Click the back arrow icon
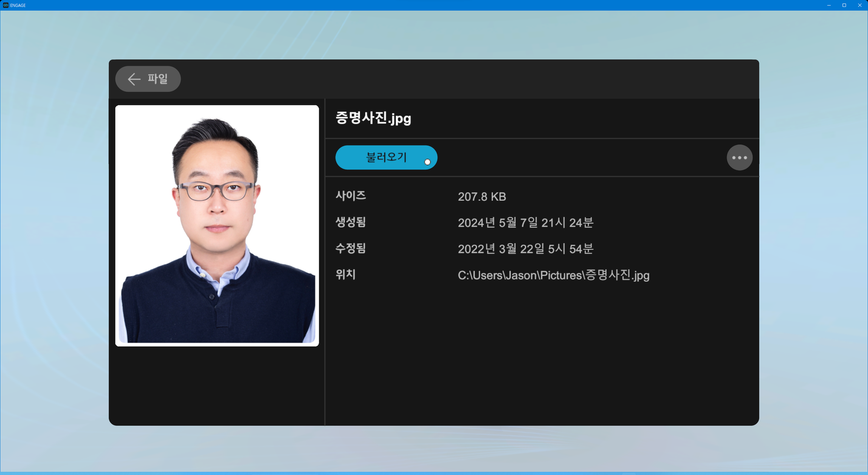This screenshot has width=868, height=475. pos(134,79)
